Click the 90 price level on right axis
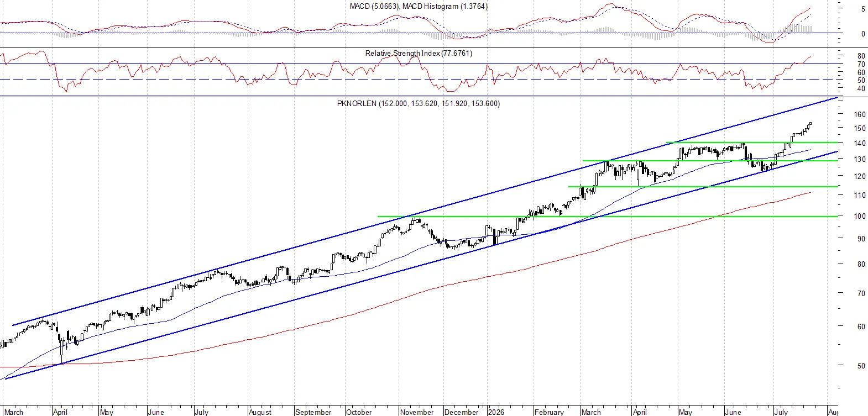 click(861, 239)
